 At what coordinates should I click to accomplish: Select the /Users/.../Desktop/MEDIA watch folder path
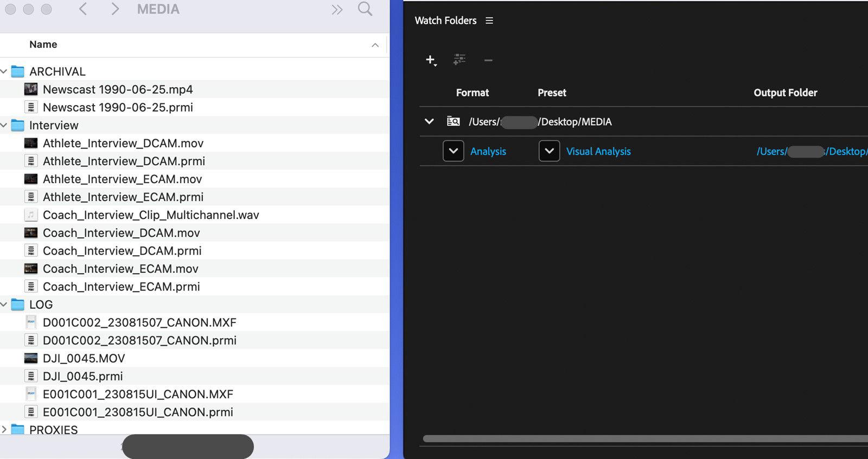point(540,122)
